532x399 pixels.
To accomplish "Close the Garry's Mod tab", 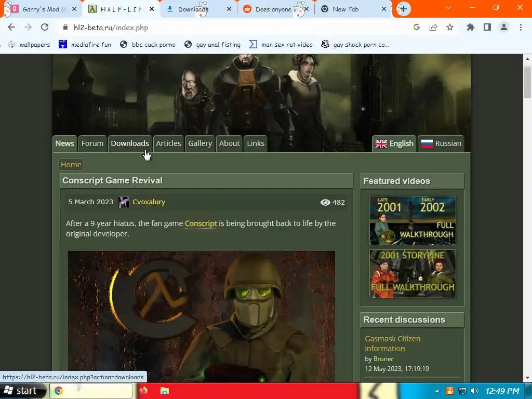I will click(x=74, y=9).
